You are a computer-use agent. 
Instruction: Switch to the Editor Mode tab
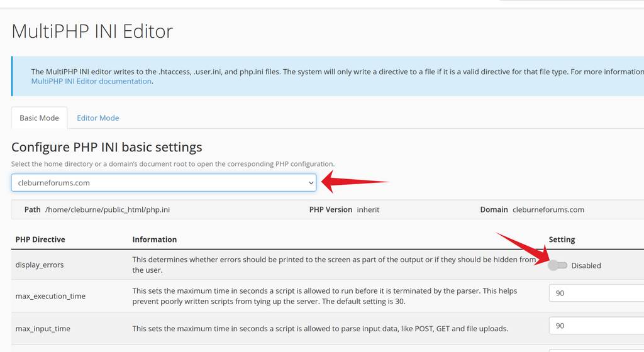pyautogui.click(x=97, y=118)
